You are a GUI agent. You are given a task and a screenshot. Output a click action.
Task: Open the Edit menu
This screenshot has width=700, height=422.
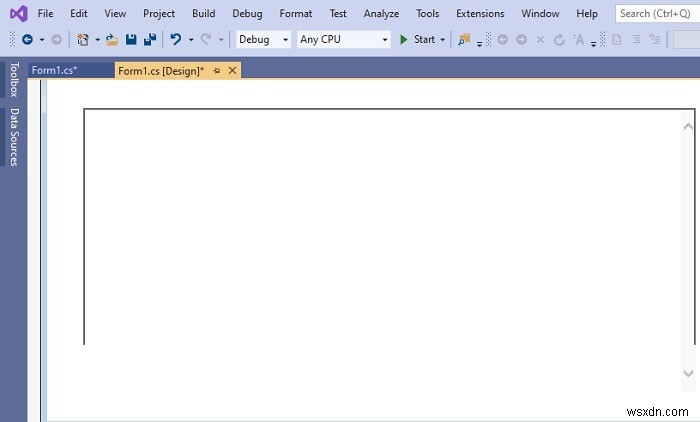[79, 14]
